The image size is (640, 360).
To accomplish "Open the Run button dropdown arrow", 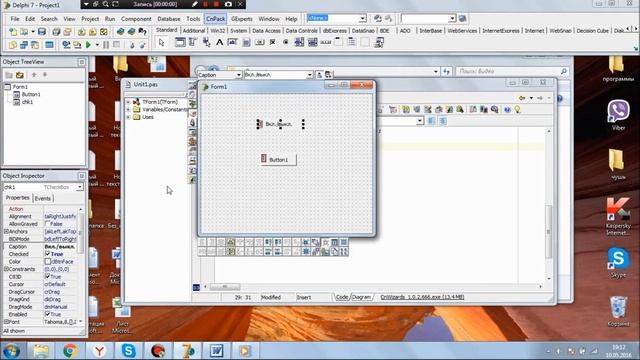I will [x=97, y=44].
